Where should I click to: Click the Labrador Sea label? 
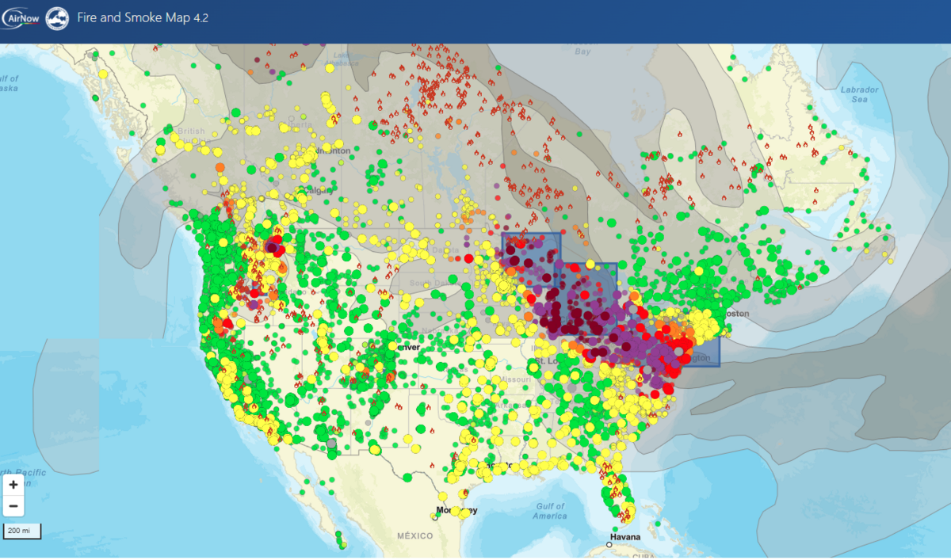point(859,94)
